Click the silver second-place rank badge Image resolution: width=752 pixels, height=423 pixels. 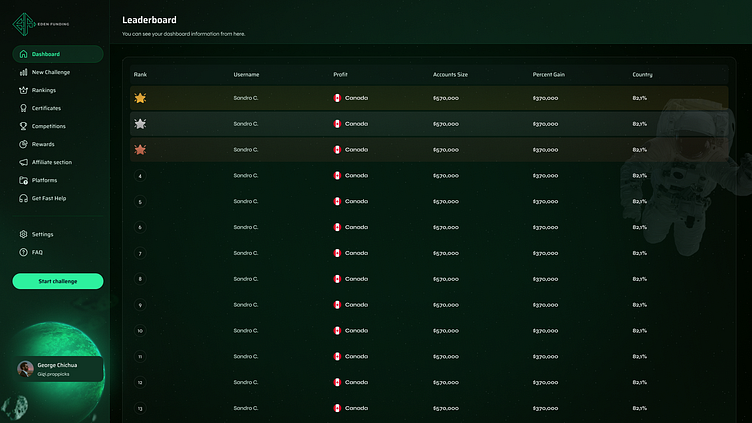[140, 124]
